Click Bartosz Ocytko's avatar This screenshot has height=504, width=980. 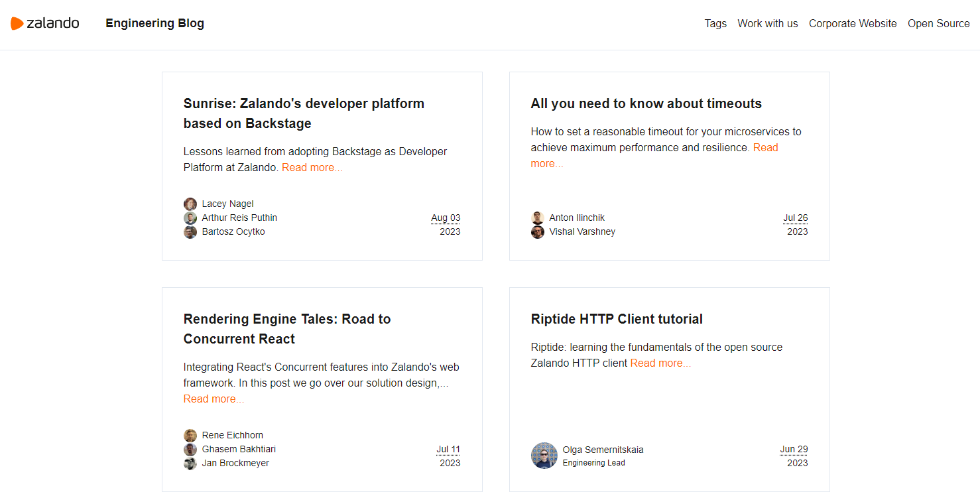coord(190,232)
